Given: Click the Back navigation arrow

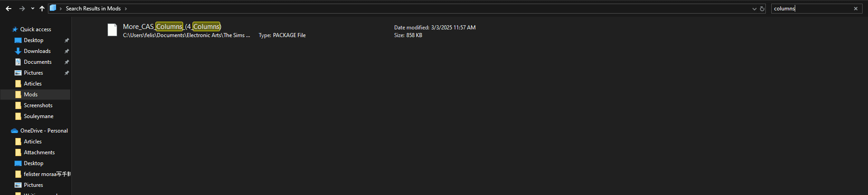Looking at the screenshot, I should click(9, 9).
